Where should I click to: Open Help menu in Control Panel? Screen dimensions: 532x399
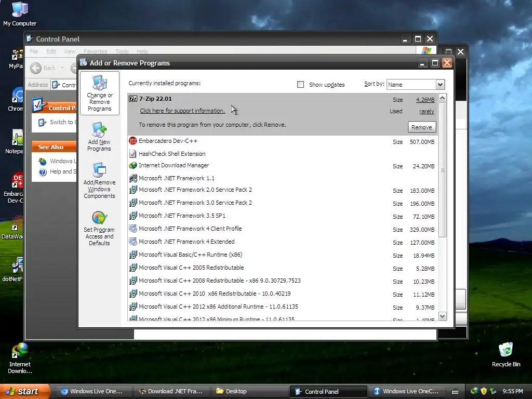[142, 51]
